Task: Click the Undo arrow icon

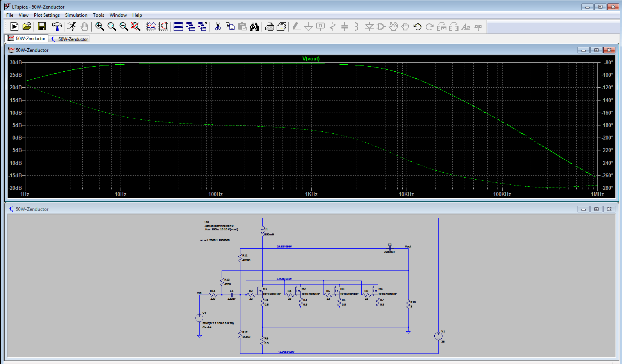Action: pos(418,27)
